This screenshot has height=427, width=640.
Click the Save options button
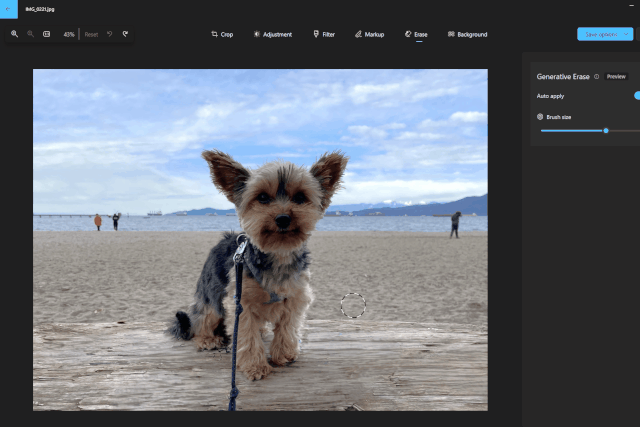[601, 34]
